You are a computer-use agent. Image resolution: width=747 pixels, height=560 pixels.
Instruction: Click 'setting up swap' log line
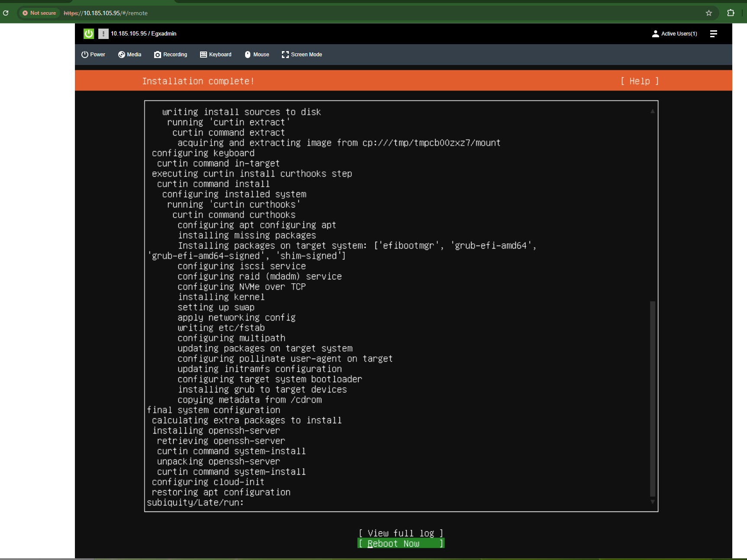(216, 307)
